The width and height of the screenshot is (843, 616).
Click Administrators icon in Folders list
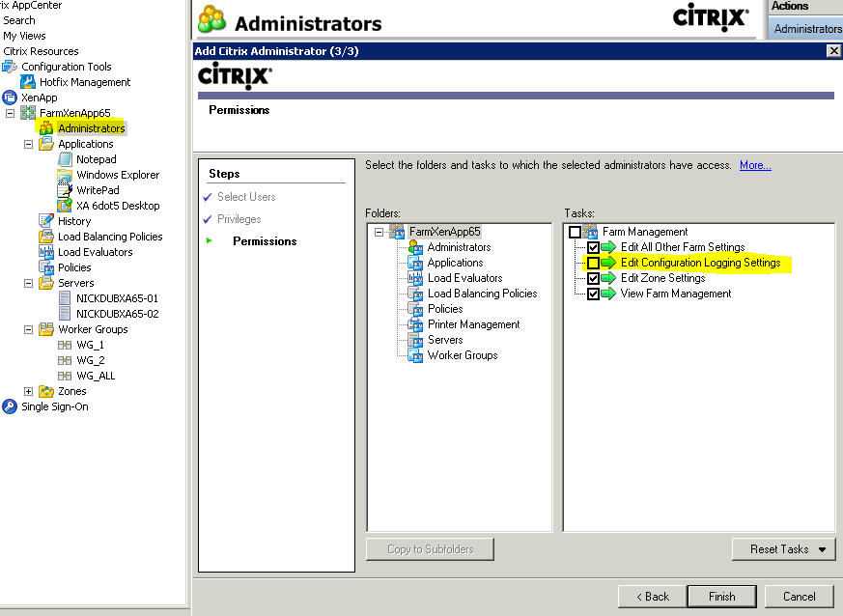tap(415, 247)
